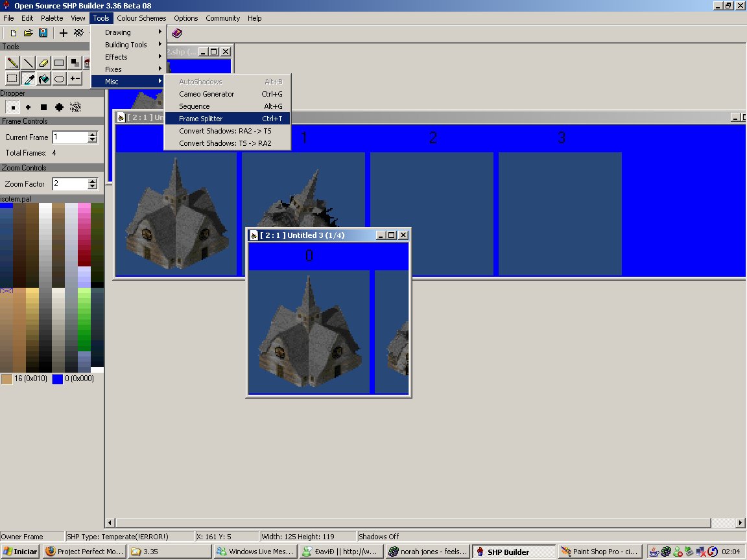Viewport: 747px width, 560px height.
Task: Select the Flood Fill bucket tool
Action: [43, 78]
